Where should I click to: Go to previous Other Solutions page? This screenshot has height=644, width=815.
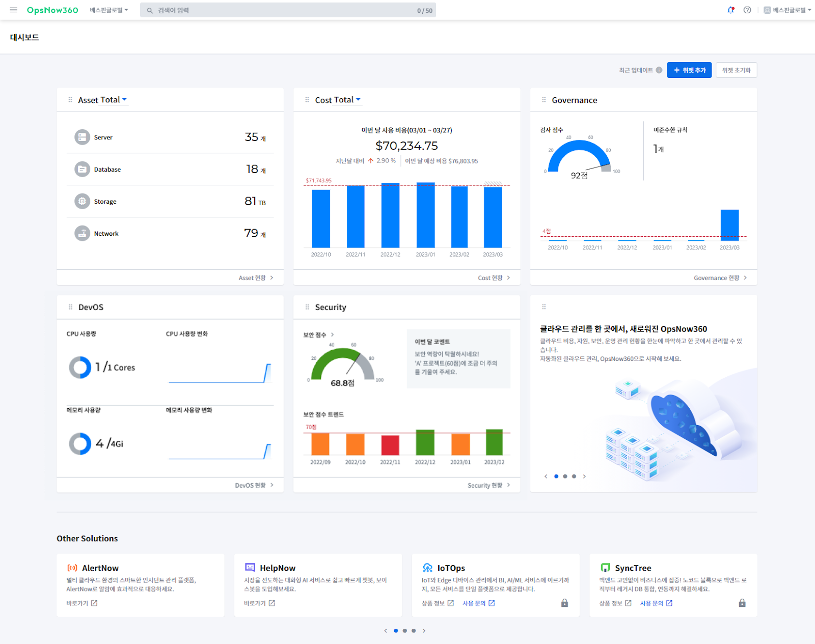(386, 631)
